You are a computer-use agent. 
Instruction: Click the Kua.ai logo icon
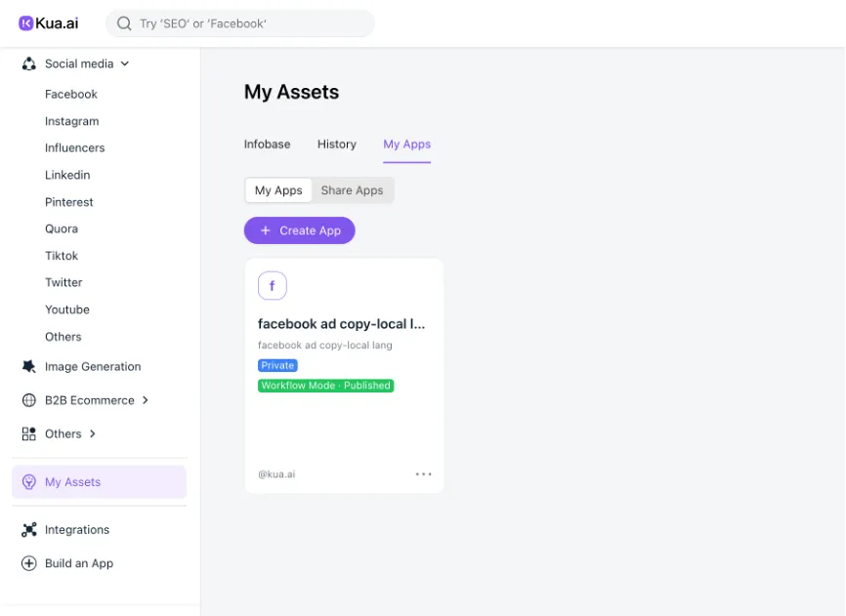point(26,23)
